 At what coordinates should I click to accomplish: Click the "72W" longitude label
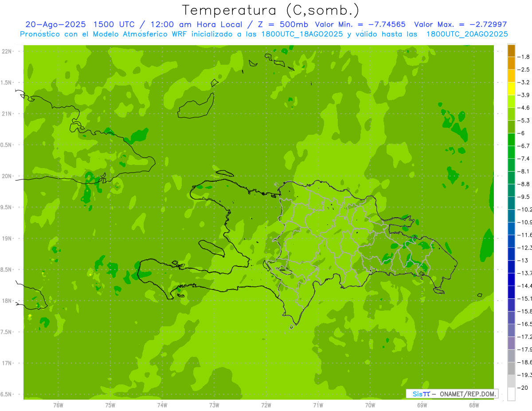point(266,405)
